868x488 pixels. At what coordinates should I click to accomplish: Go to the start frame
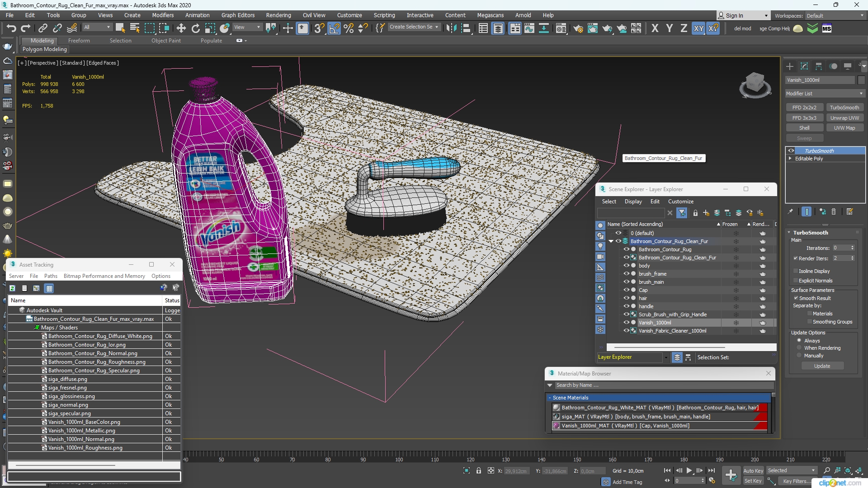pyautogui.click(x=667, y=470)
